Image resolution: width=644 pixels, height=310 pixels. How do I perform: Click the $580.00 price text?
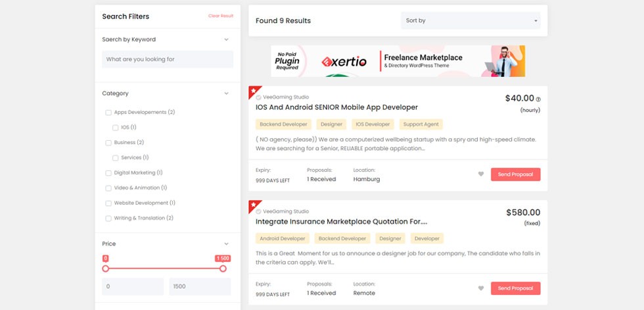[523, 213]
